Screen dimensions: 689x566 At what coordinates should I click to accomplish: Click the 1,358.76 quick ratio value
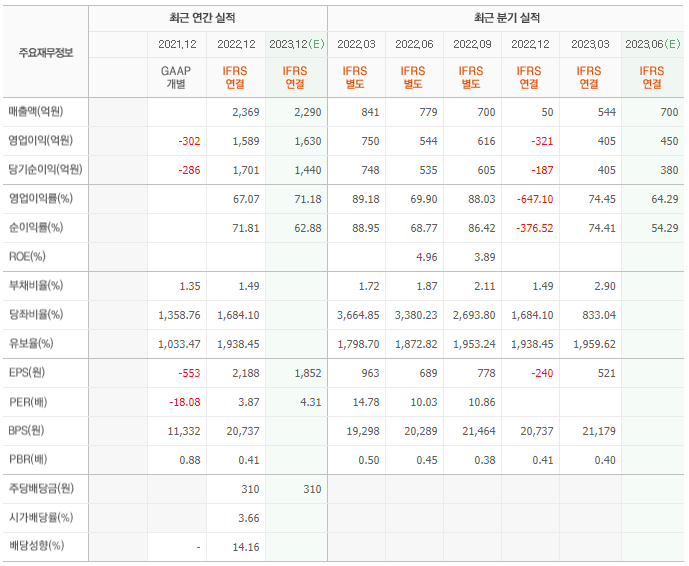(179, 316)
